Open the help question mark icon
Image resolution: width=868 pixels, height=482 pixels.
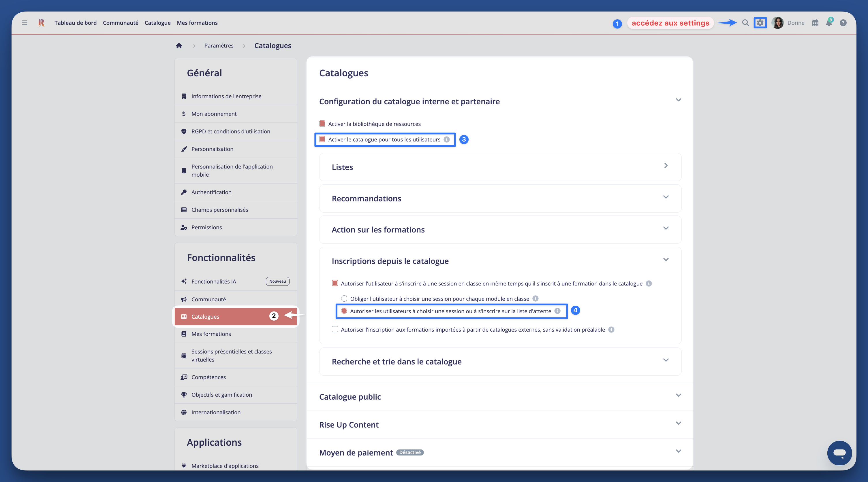(x=843, y=23)
